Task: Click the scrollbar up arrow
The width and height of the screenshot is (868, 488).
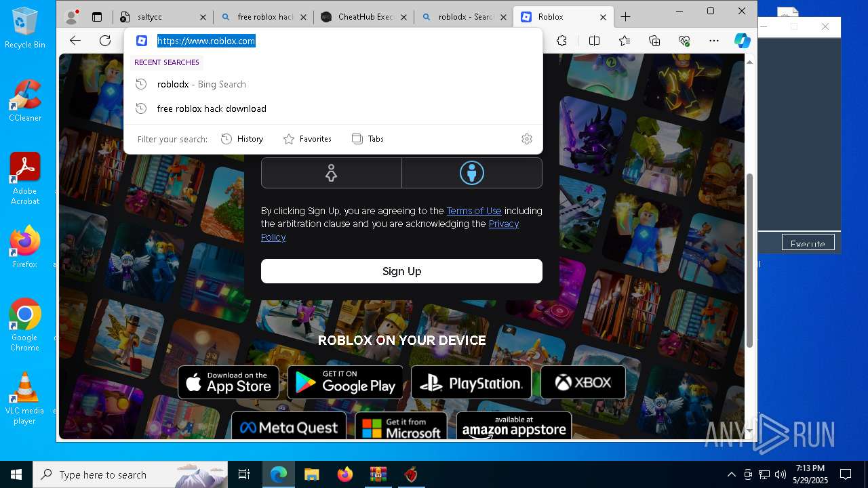Action: tap(749, 62)
